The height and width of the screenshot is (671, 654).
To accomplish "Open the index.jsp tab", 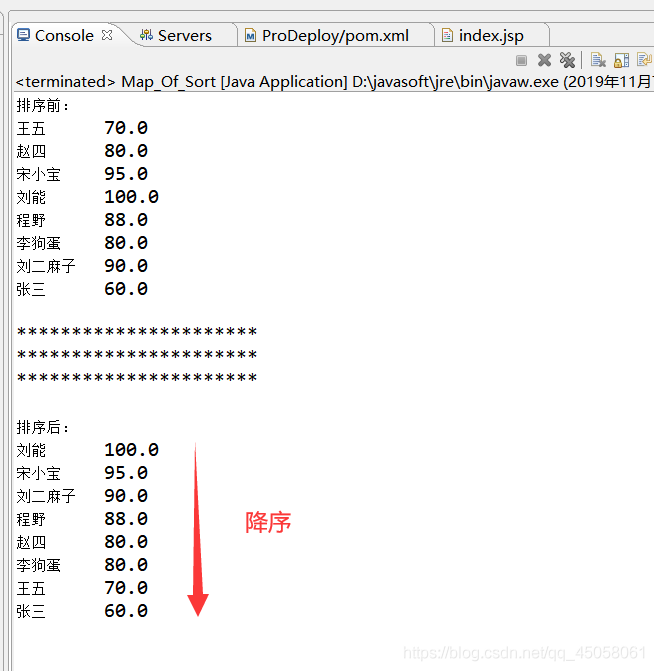I will tap(491, 36).
